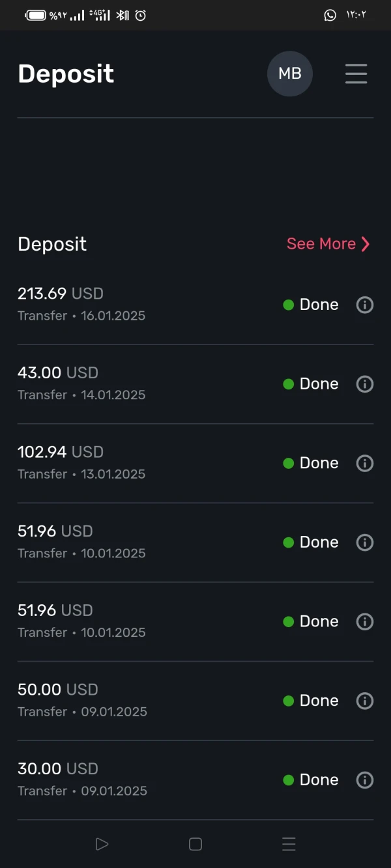
Task: Show info for the 43.00 USD deposit
Action: click(365, 384)
